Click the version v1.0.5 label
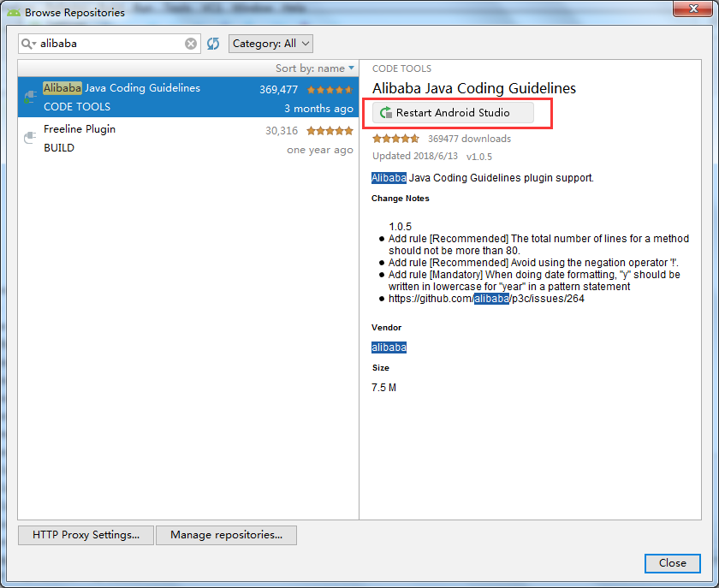 [x=479, y=157]
